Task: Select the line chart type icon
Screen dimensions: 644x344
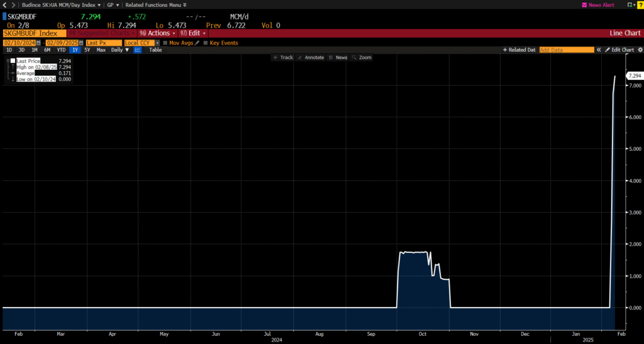Action: click(x=137, y=50)
